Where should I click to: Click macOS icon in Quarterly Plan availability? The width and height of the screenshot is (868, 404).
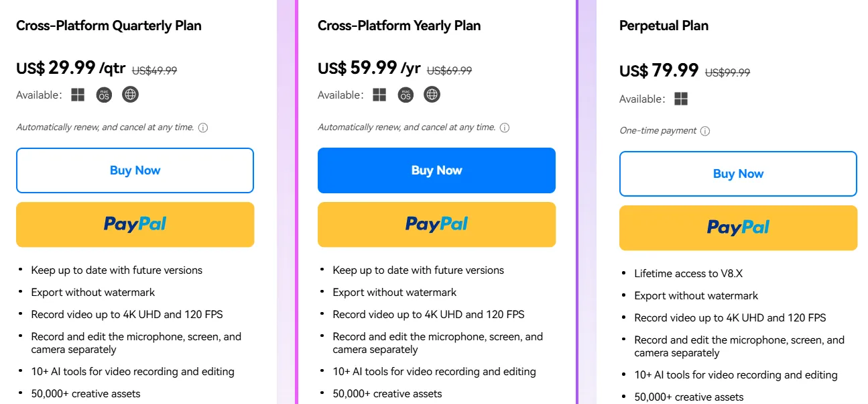(104, 95)
